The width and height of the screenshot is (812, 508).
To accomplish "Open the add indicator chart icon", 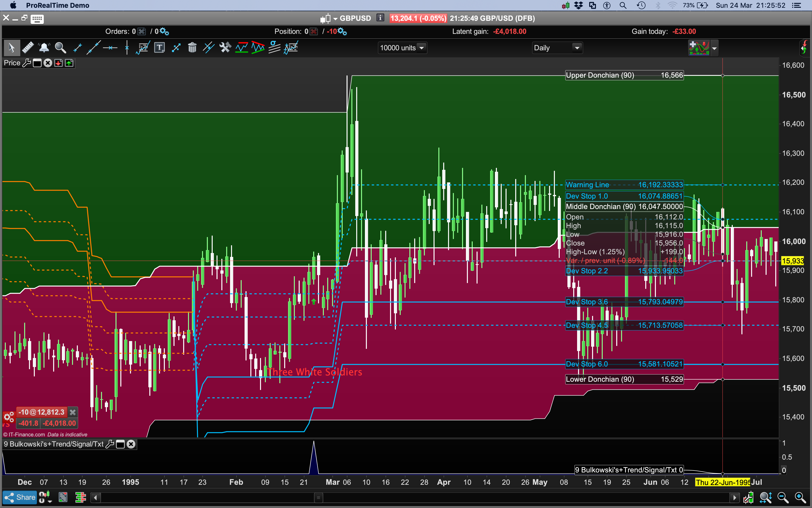I will point(699,48).
